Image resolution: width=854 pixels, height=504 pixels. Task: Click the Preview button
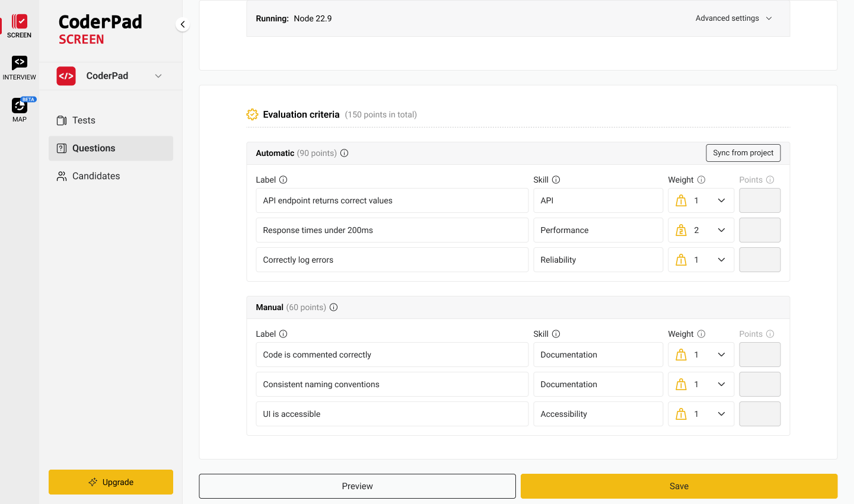point(357,486)
